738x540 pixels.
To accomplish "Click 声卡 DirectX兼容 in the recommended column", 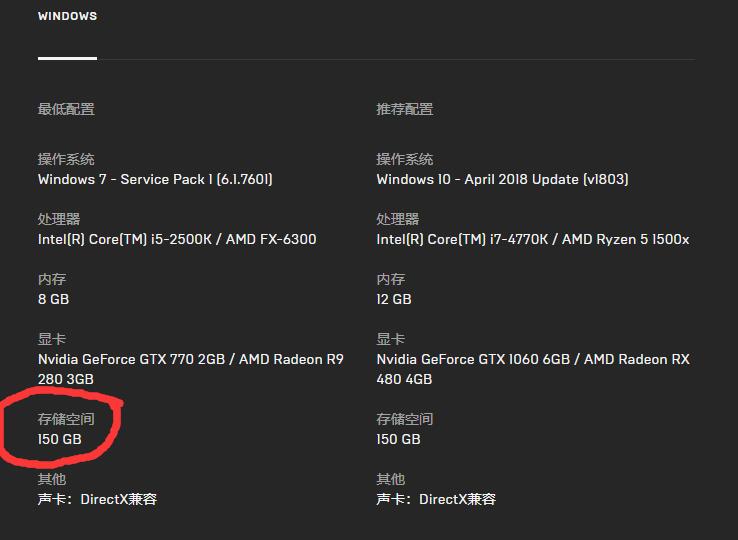I will (436, 499).
